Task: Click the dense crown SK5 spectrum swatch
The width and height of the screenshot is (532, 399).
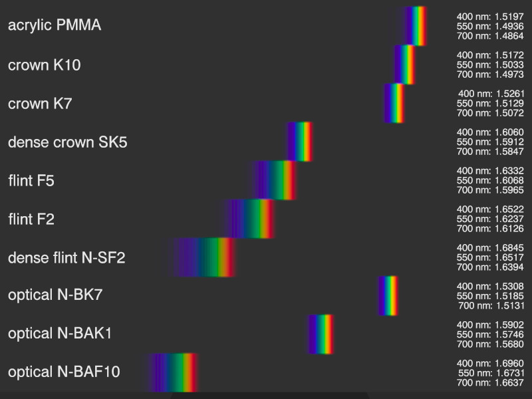Action: click(300, 142)
